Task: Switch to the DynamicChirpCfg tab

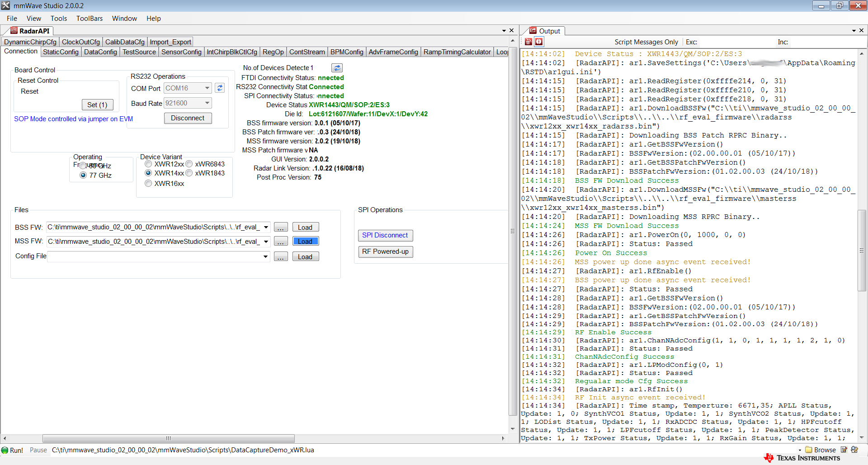Action: 30,42
